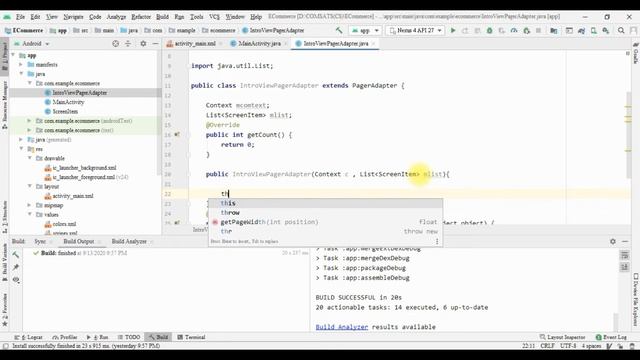The image size is (640, 360).
Task: Open the app run configuration dropdown
Action: (365, 30)
